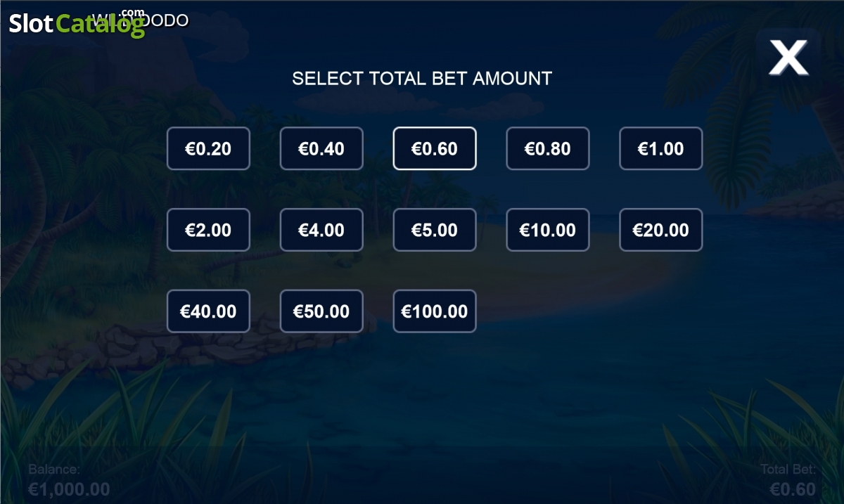Screen dimensions: 844x504
Task: Set total bet to €50.00
Action: click(321, 311)
